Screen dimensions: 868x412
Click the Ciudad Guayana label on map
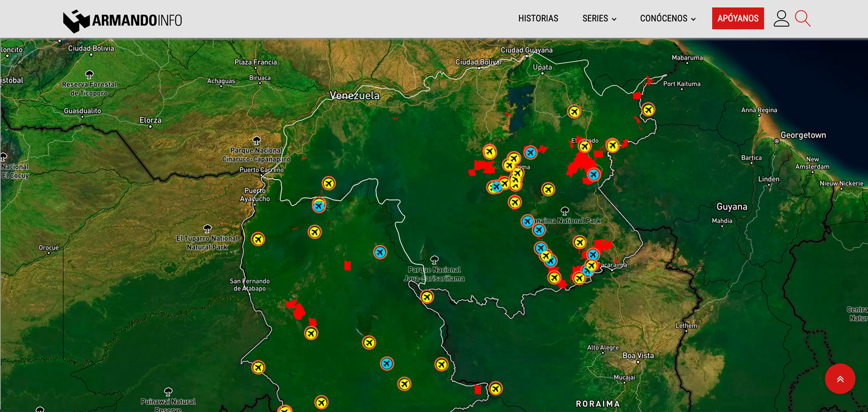[x=526, y=50]
